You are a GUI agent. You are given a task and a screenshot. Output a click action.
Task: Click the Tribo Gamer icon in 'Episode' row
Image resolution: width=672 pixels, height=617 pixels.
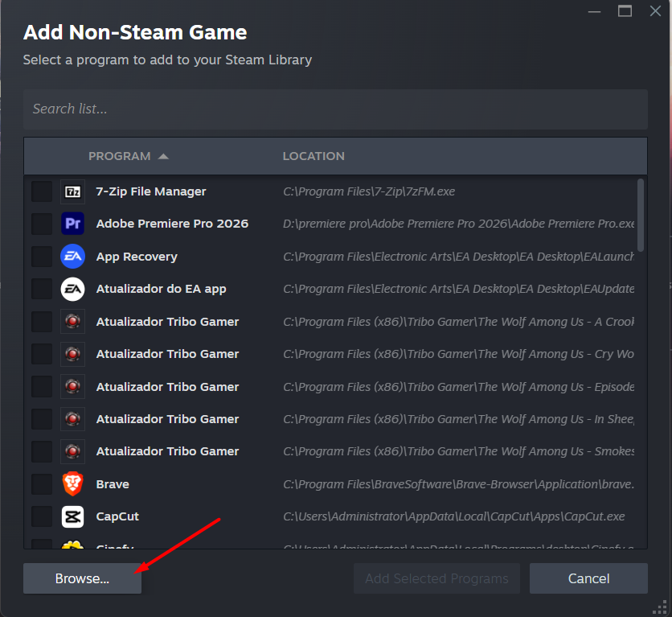point(72,387)
